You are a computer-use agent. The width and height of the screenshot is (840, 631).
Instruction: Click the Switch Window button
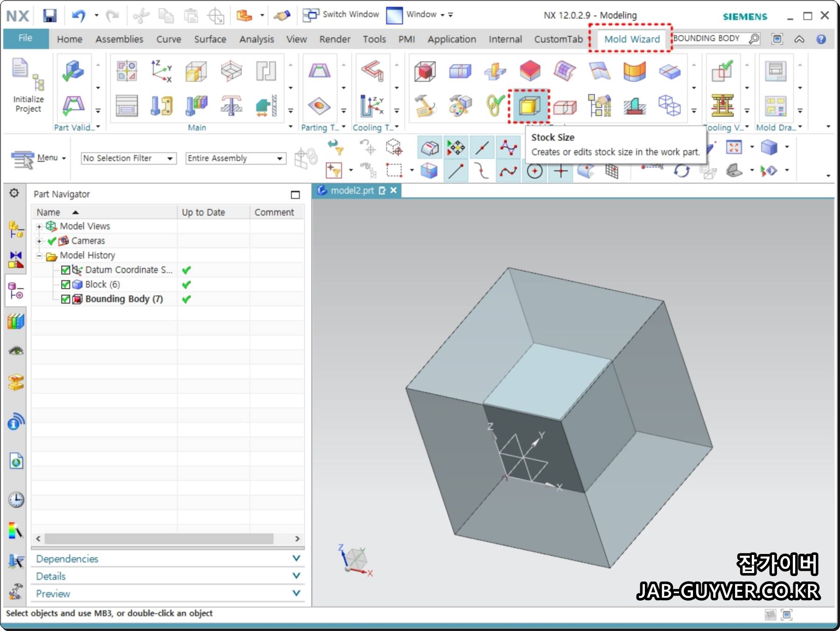coord(341,14)
